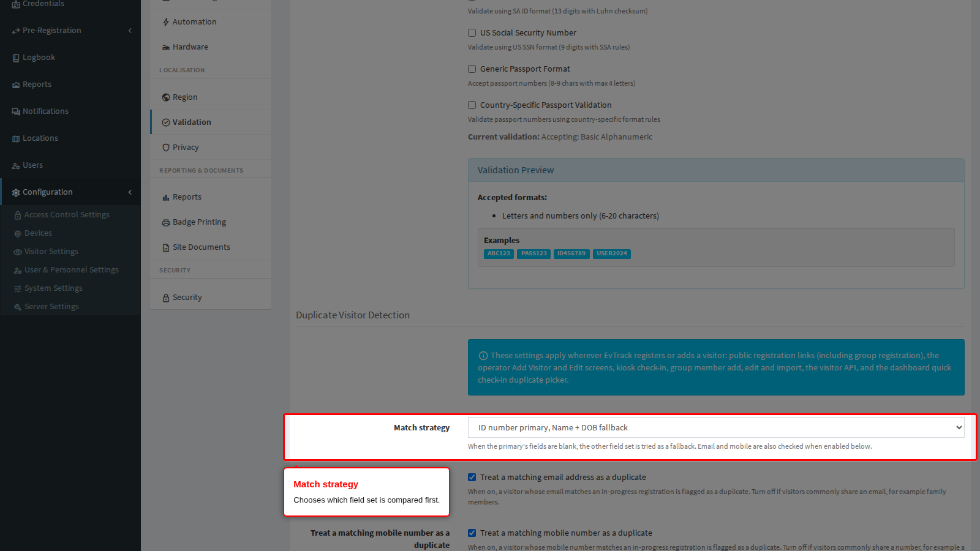Image resolution: width=980 pixels, height=551 pixels.
Task: Tick Country-Specific Passport Validation checkbox
Action: click(x=472, y=105)
